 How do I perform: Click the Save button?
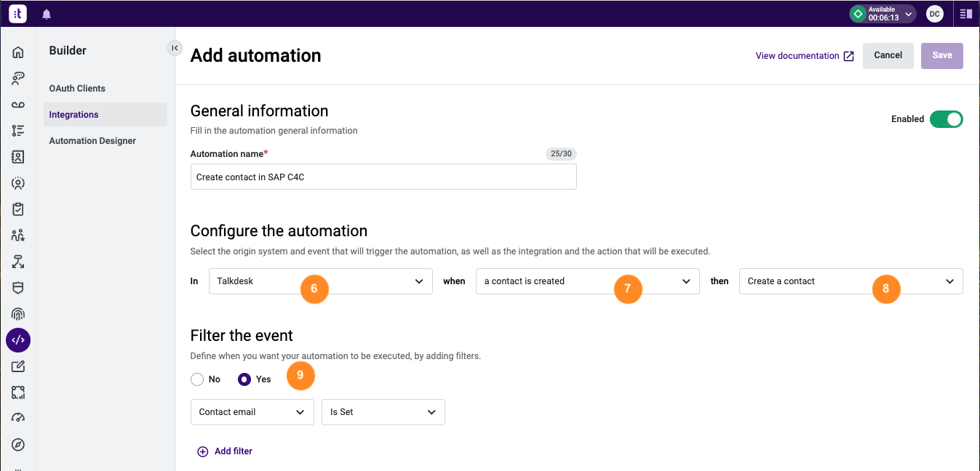(x=942, y=56)
